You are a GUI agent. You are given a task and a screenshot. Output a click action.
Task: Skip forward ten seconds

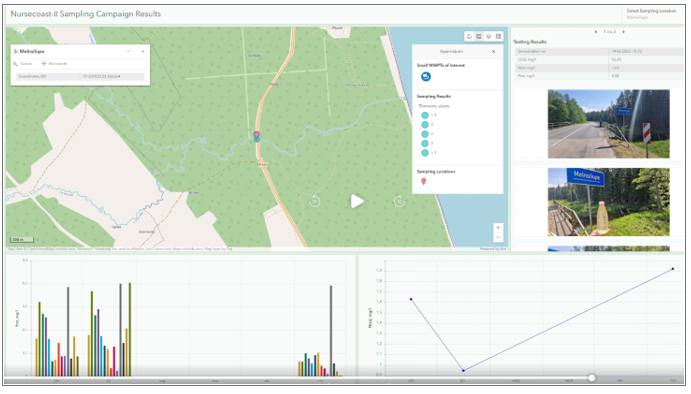click(x=399, y=201)
